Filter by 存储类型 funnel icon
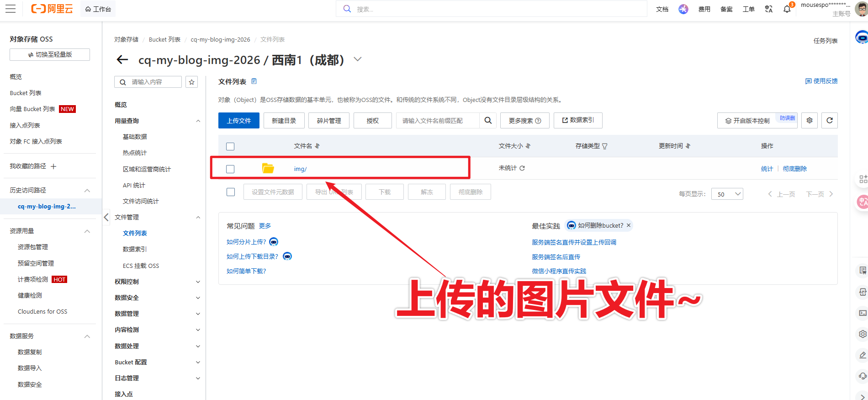The image size is (868, 400). (x=605, y=146)
